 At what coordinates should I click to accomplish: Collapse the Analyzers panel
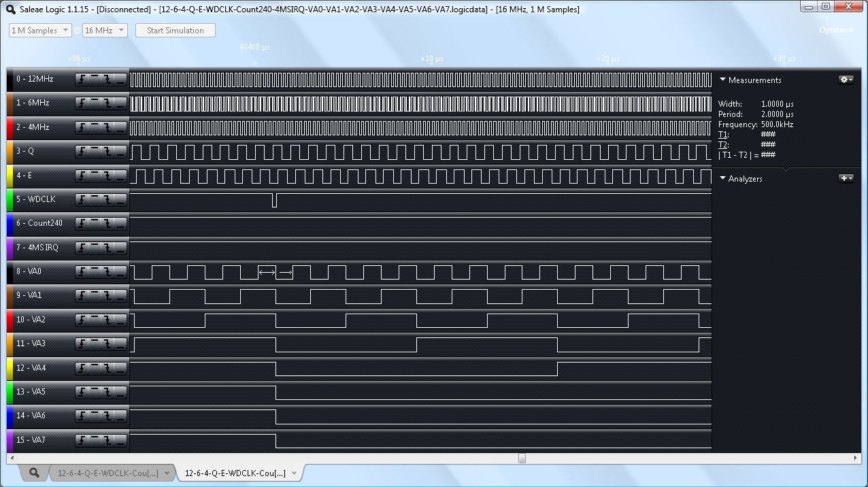722,178
